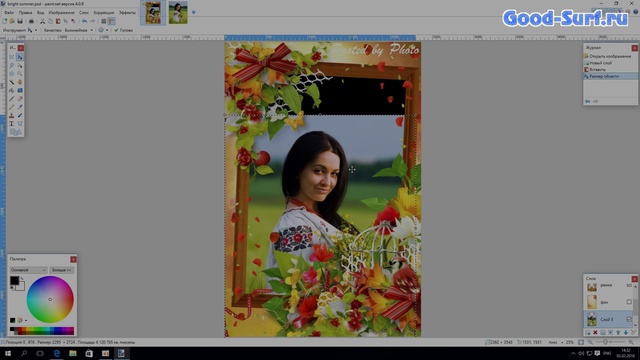Open the "Файл" menu
Image resolution: width=640 pixels, height=360 pixels.
pyautogui.click(x=9, y=13)
